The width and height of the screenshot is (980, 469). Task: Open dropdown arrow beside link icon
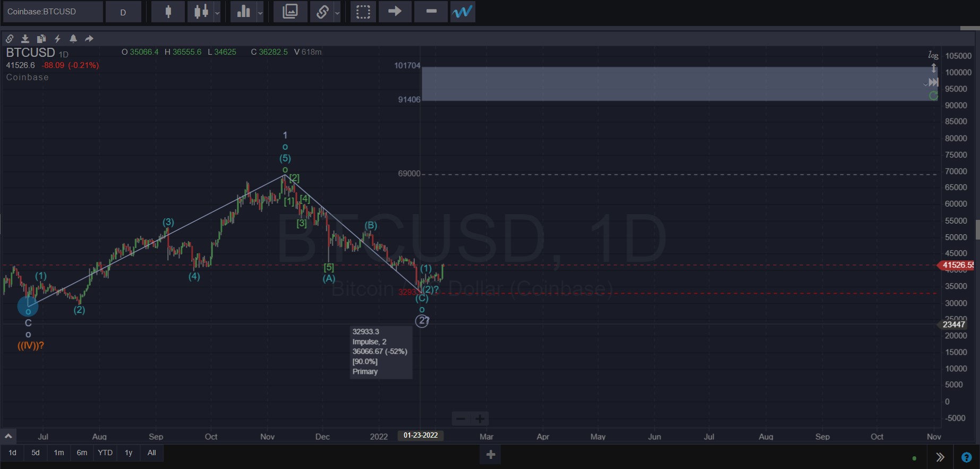point(337,13)
